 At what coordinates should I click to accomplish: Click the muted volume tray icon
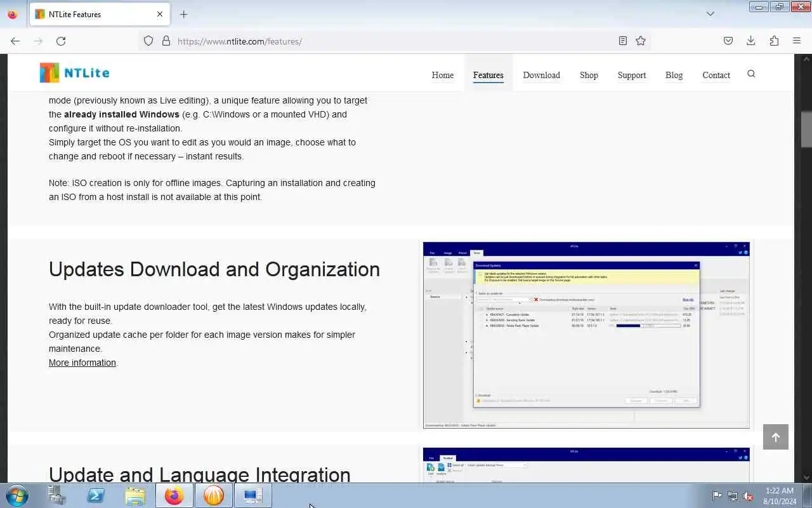coord(749,496)
